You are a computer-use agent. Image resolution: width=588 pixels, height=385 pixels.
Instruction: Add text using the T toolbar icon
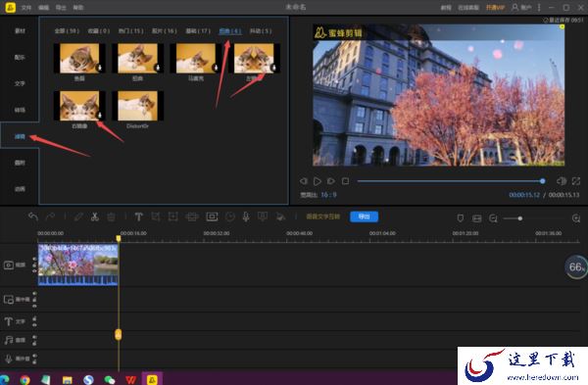pyautogui.click(x=138, y=217)
